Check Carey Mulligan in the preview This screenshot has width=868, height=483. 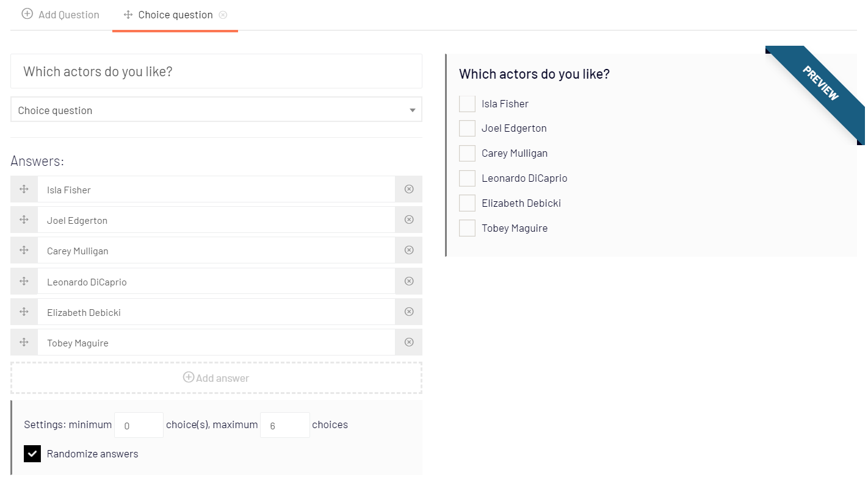coord(467,153)
